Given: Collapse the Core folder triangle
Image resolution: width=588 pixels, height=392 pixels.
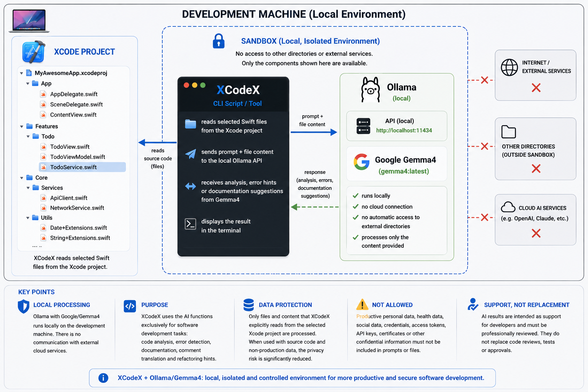Looking at the screenshot, I should pyautogui.click(x=21, y=178).
